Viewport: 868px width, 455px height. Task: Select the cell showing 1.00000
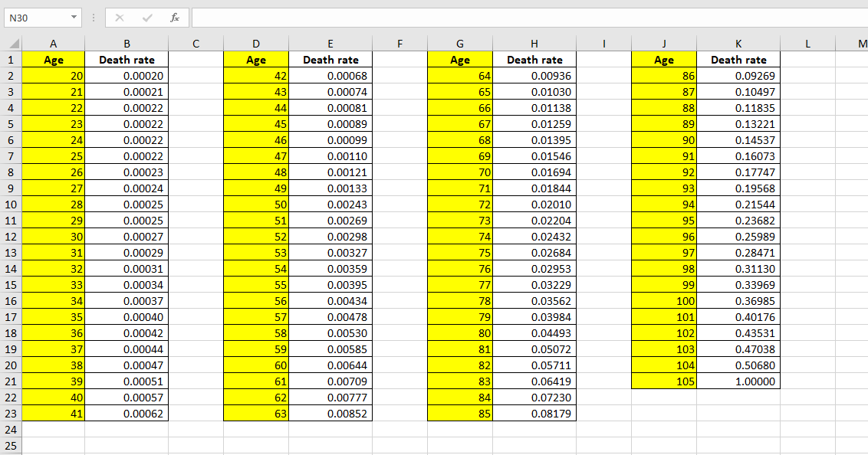[x=738, y=381]
